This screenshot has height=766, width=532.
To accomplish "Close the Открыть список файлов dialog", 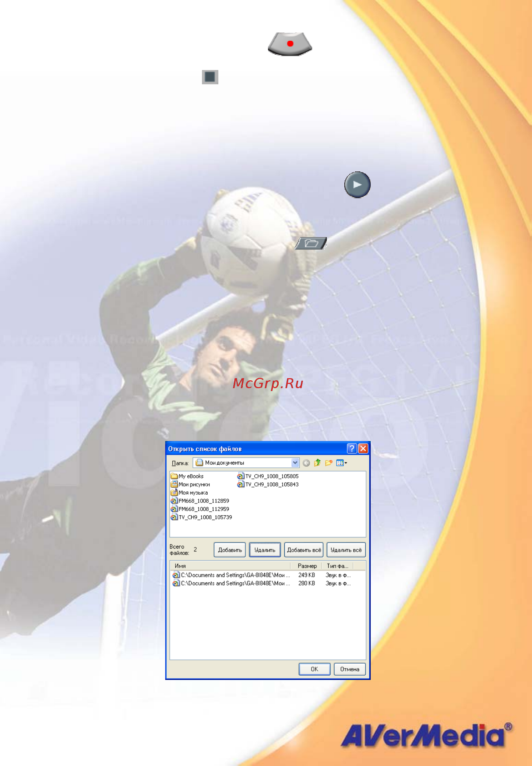I will (x=363, y=449).
